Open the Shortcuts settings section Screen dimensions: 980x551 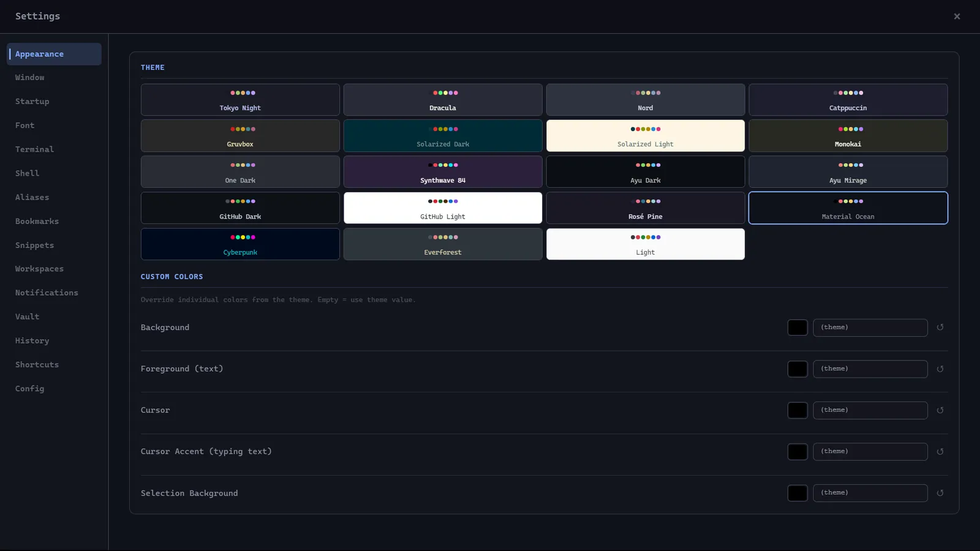click(54, 364)
